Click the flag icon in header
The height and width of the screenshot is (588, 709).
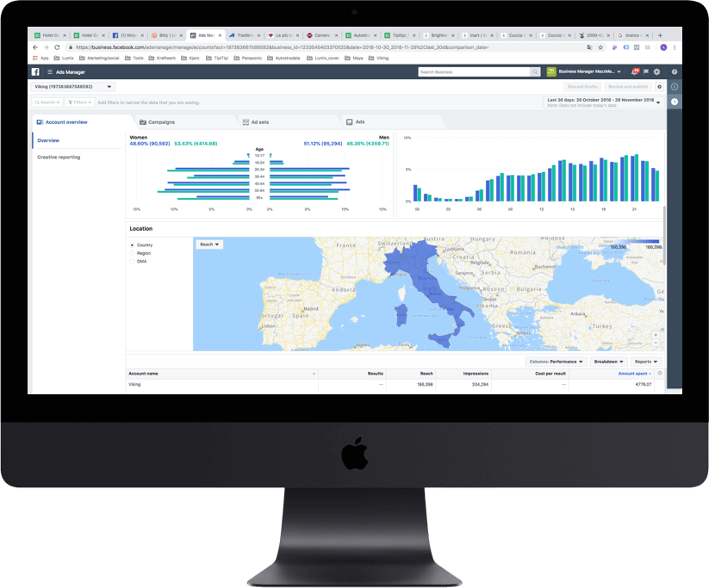pyautogui.click(x=645, y=72)
